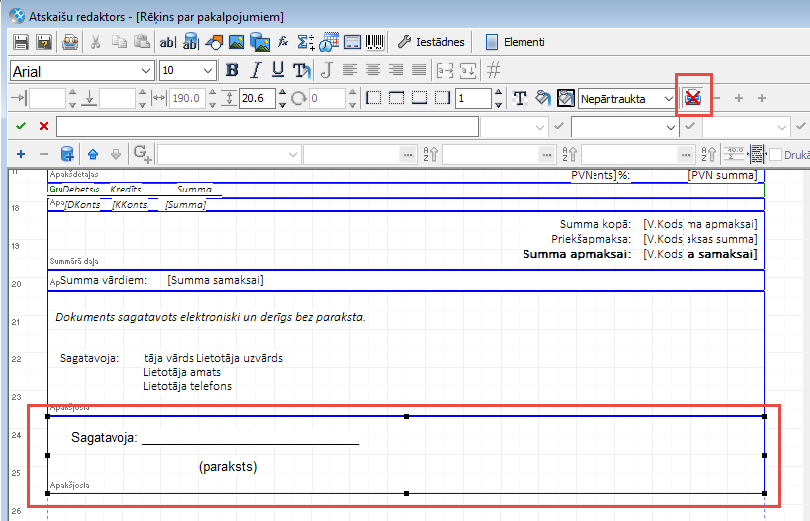Click the save report icon

(21, 42)
